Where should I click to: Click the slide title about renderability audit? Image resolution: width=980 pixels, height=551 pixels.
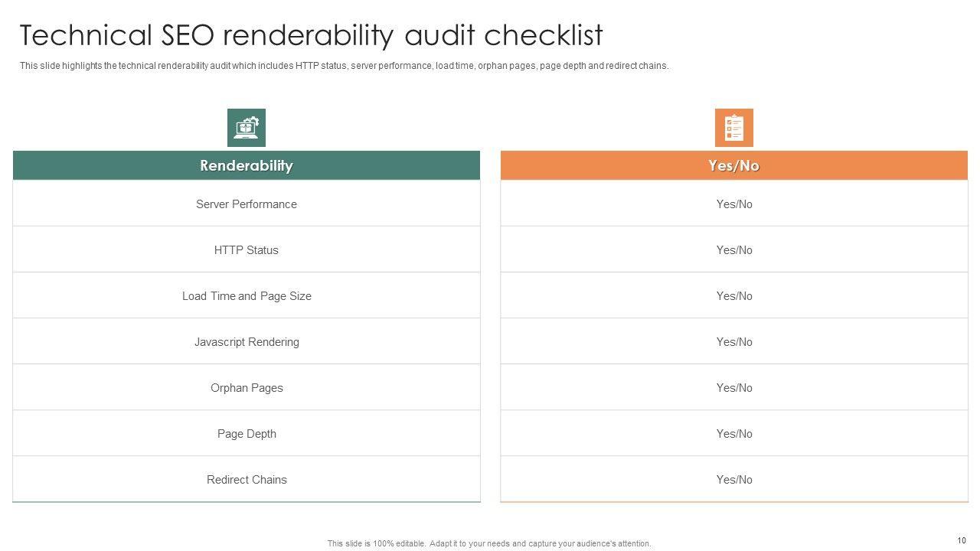(x=311, y=35)
